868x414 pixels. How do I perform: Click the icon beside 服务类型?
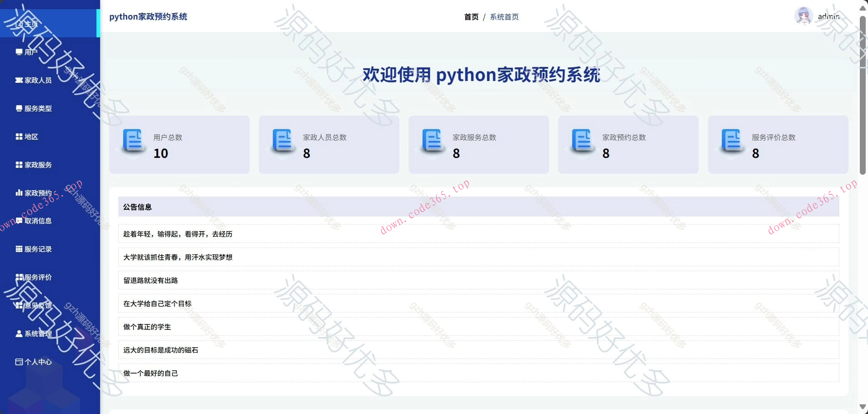tap(19, 108)
